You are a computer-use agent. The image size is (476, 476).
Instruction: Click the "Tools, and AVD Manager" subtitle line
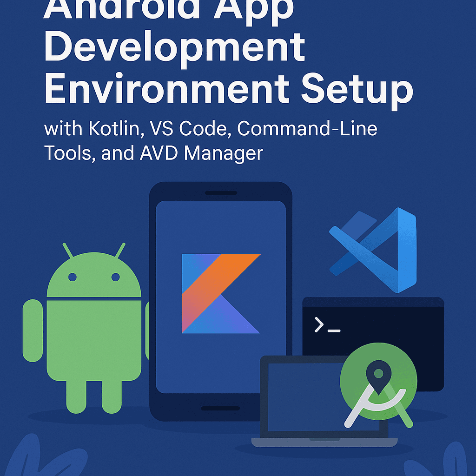tap(153, 153)
